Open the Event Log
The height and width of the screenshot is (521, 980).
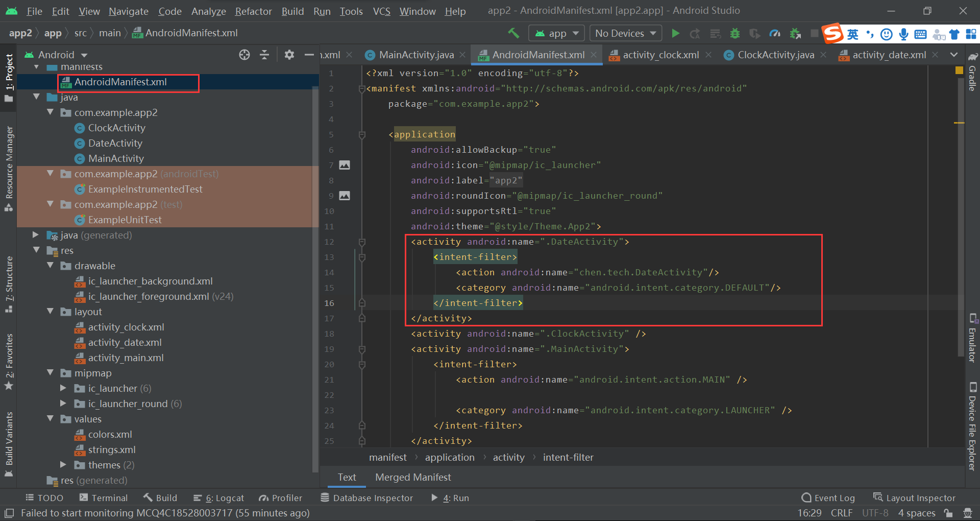tap(828, 498)
